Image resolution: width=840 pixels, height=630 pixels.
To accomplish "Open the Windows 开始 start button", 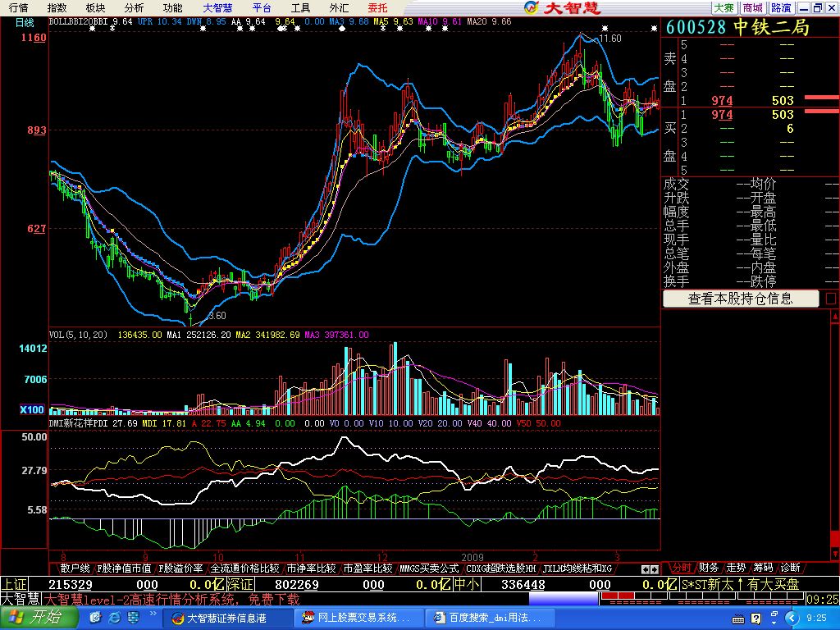I will [x=39, y=618].
